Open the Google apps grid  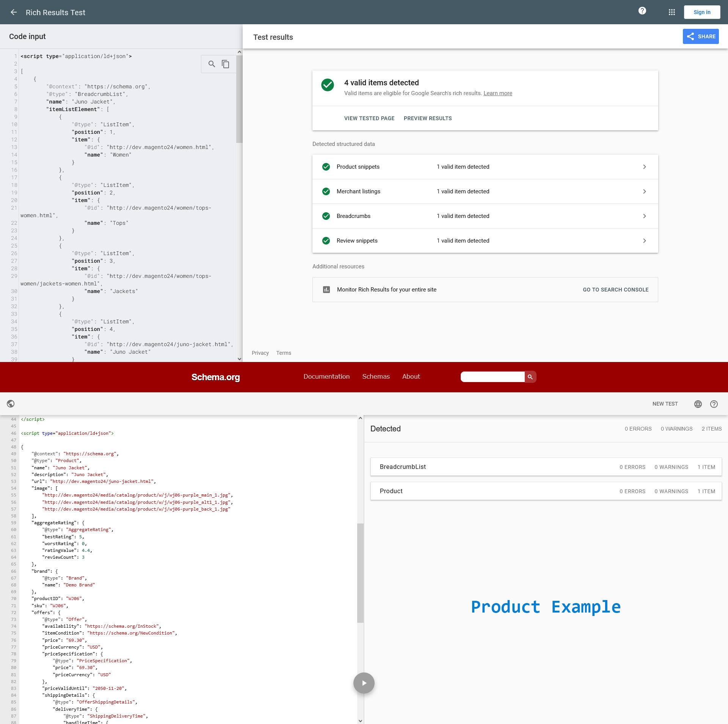672,12
